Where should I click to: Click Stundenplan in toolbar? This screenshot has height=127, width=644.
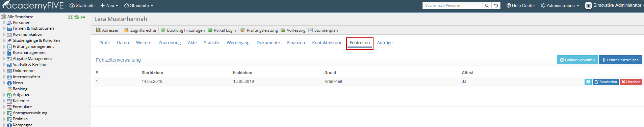click(x=323, y=30)
